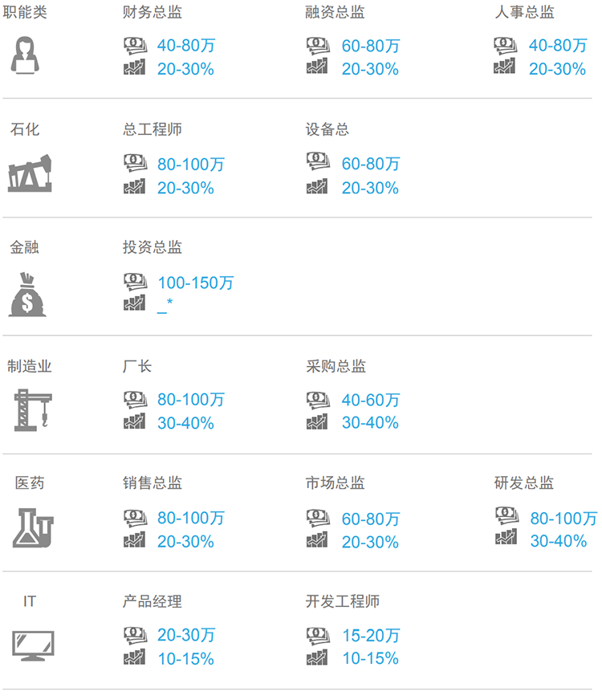Click the crane icon for 制造业

[x=31, y=409]
